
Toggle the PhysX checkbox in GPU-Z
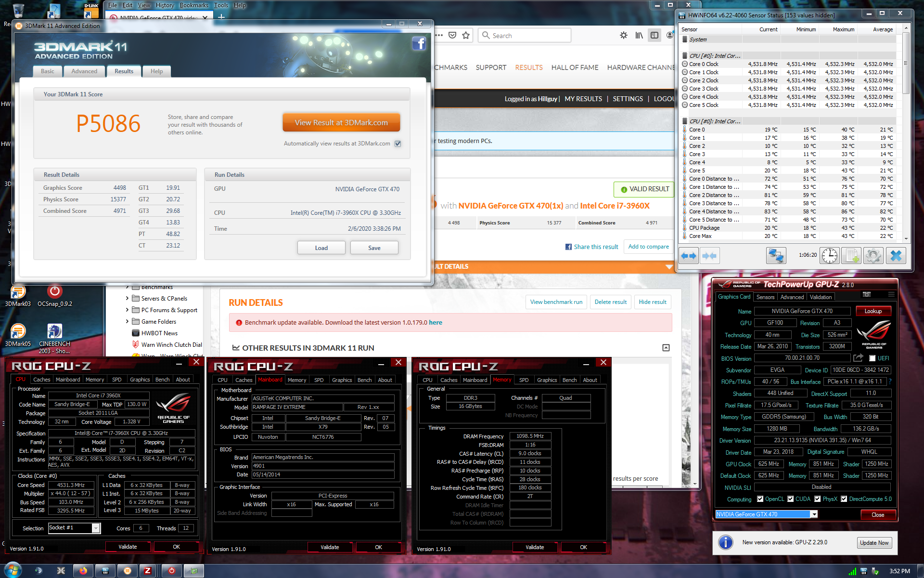818,499
